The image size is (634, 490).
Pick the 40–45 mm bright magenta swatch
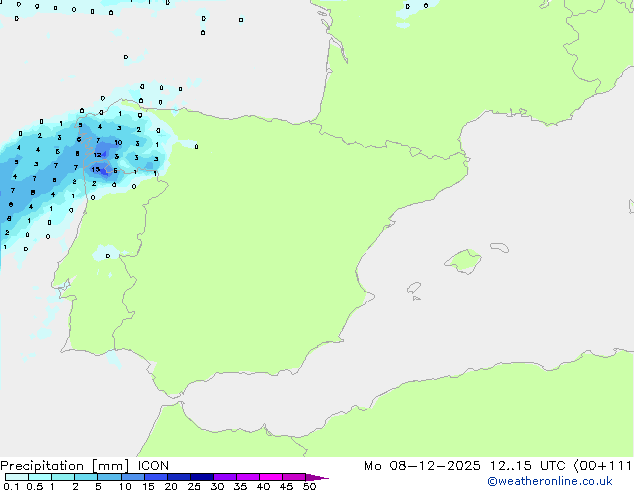point(271,477)
